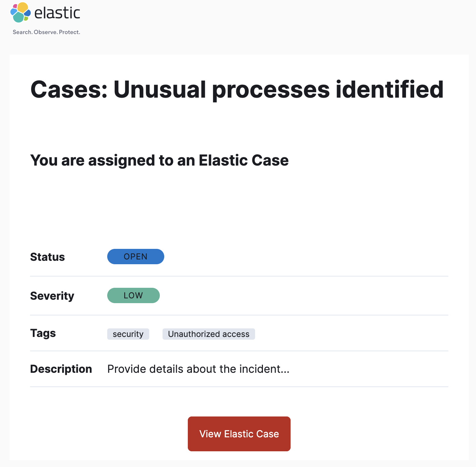This screenshot has width=476, height=467.
Task: Click the View Elastic Case button
Action: [x=239, y=434]
